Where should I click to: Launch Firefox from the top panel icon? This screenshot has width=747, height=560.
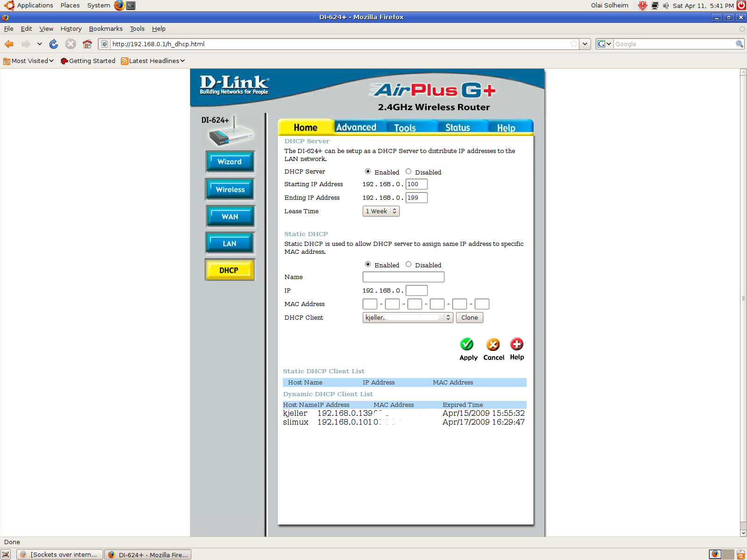[120, 6]
